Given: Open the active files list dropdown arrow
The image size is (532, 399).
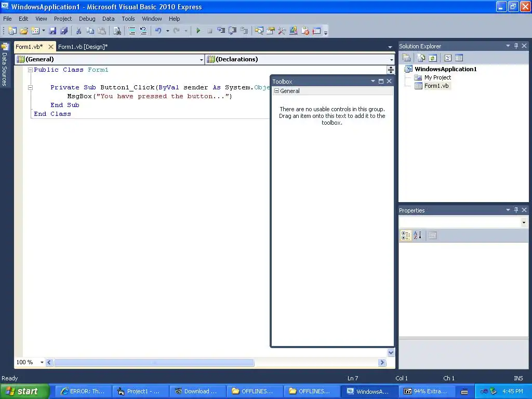Looking at the screenshot, I should (x=390, y=47).
